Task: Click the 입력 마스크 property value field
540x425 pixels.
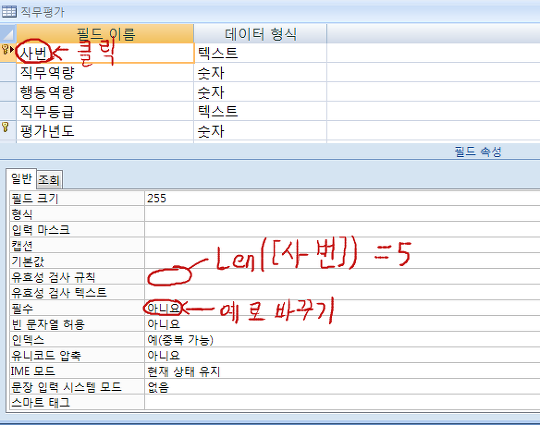Action: (x=342, y=230)
